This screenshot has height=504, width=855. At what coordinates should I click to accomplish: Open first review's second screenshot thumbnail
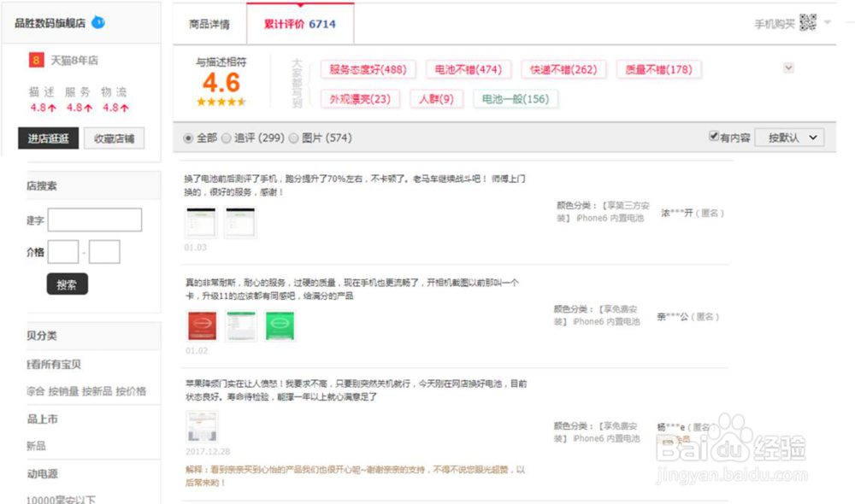[240, 222]
